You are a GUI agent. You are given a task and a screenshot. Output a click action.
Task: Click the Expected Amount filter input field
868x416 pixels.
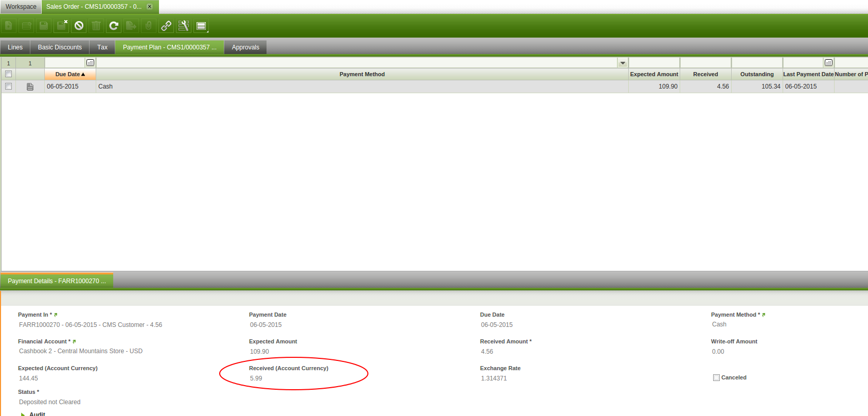point(654,63)
